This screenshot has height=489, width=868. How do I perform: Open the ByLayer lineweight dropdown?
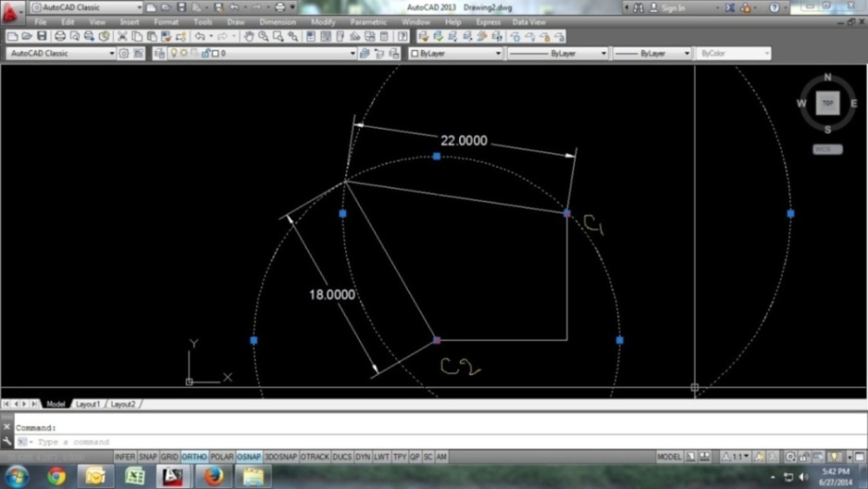click(x=653, y=54)
